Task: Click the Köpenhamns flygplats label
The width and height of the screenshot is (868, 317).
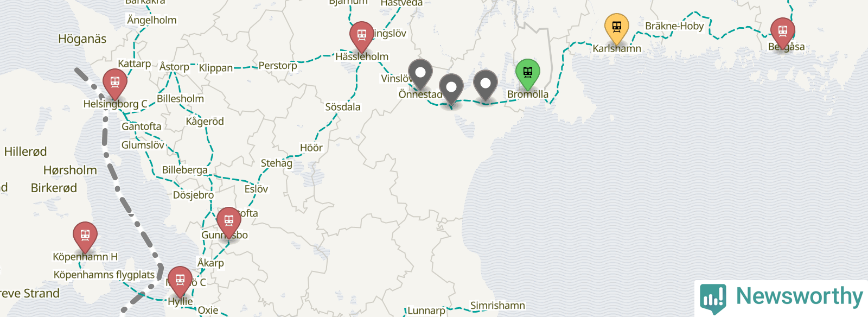Action: (104, 275)
